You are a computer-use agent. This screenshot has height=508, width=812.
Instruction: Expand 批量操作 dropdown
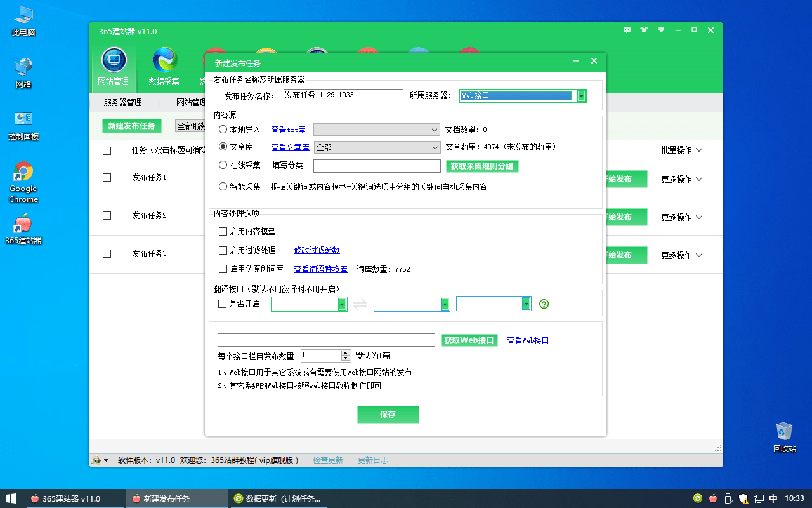point(682,150)
